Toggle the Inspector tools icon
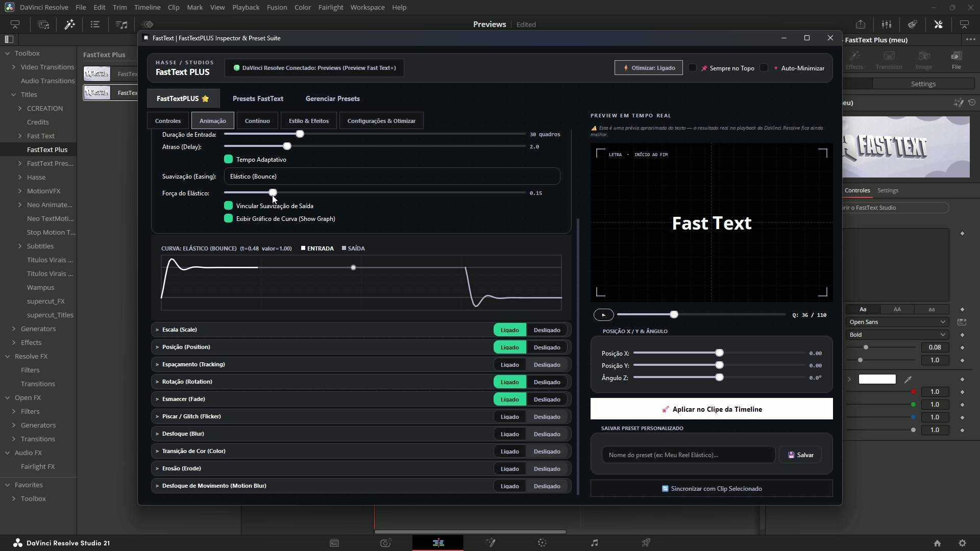This screenshot has height=551, width=980. [x=938, y=24]
